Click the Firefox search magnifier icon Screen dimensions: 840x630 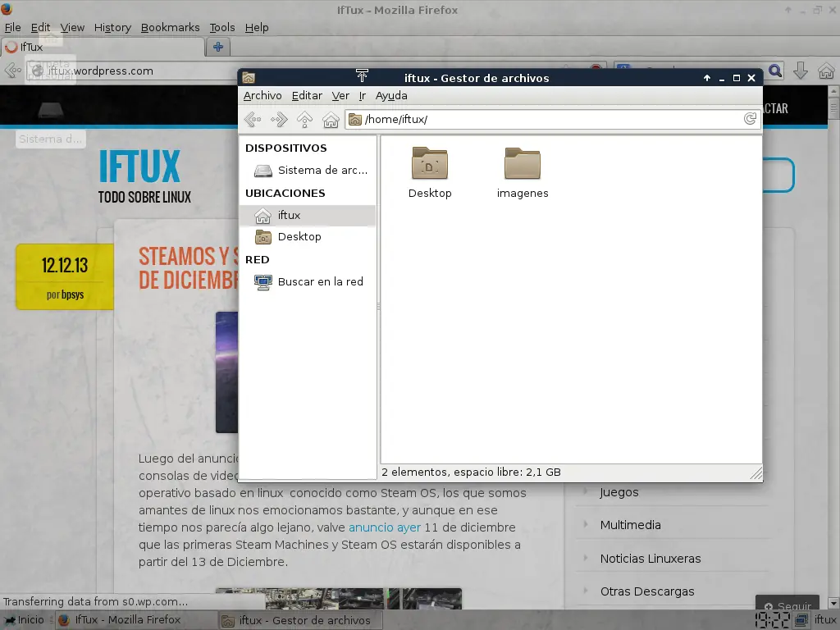click(x=775, y=71)
